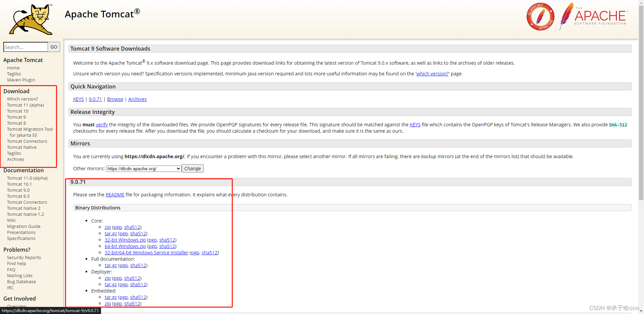This screenshot has height=314, width=644.
Task: Open the Migration Guide link
Action: pyautogui.click(x=23, y=226)
